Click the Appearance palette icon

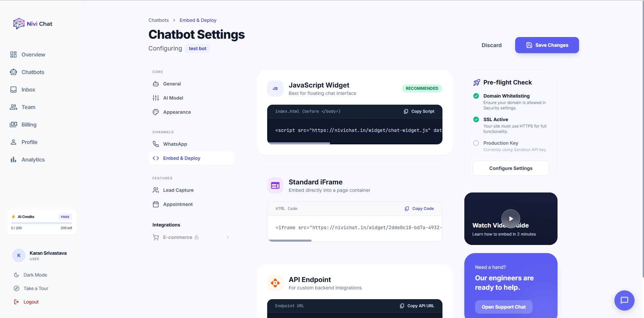coord(156,112)
